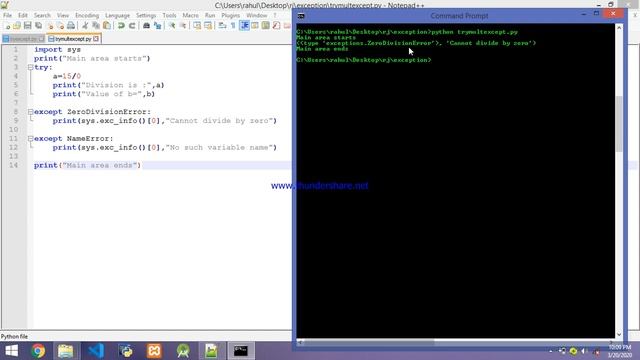Open Visual Studio Code from taskbar
The image size is (640, 360).
[x=96, y=351]
